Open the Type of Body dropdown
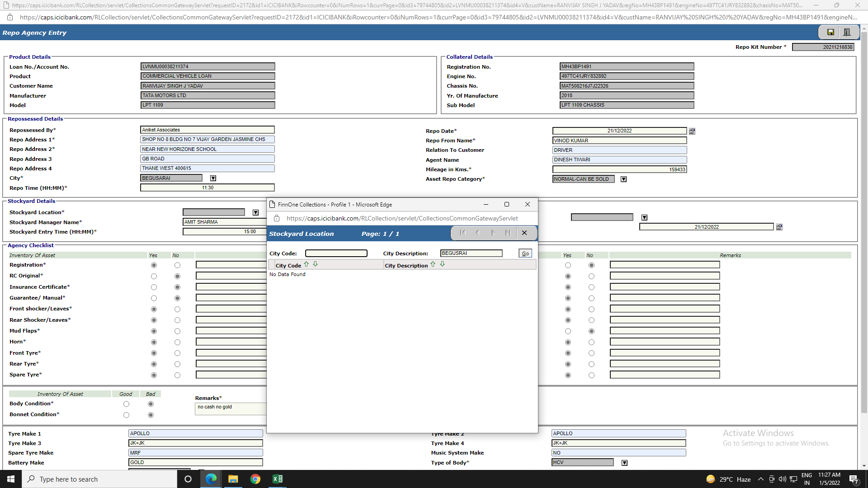The image size is (868, 488). pyautogui.click(x=624, y=463)
